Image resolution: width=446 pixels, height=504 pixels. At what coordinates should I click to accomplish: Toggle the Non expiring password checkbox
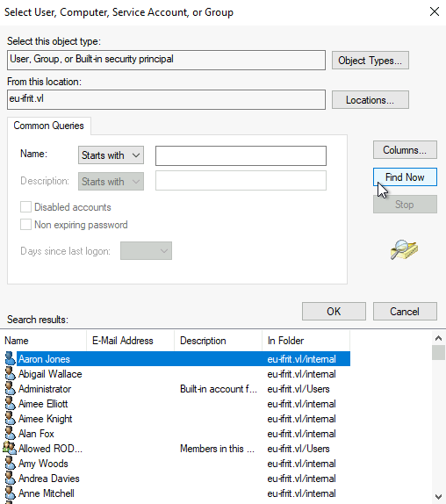25,225
